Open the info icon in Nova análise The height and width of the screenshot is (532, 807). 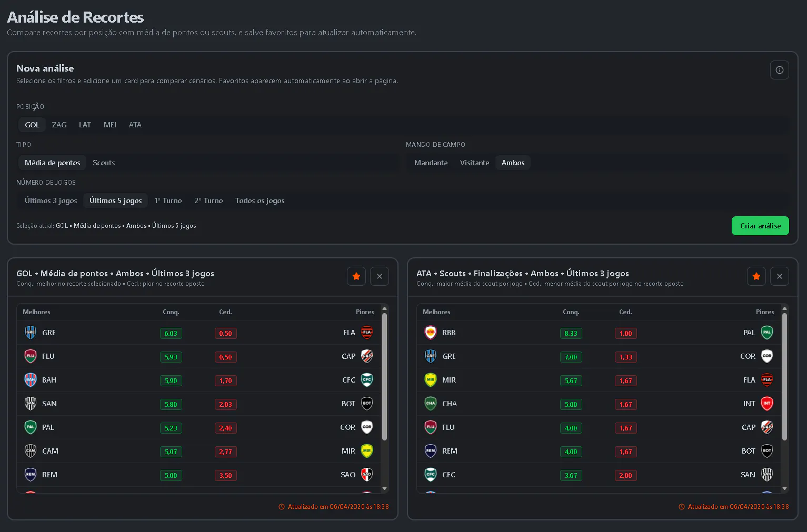[x=779, y=70]
